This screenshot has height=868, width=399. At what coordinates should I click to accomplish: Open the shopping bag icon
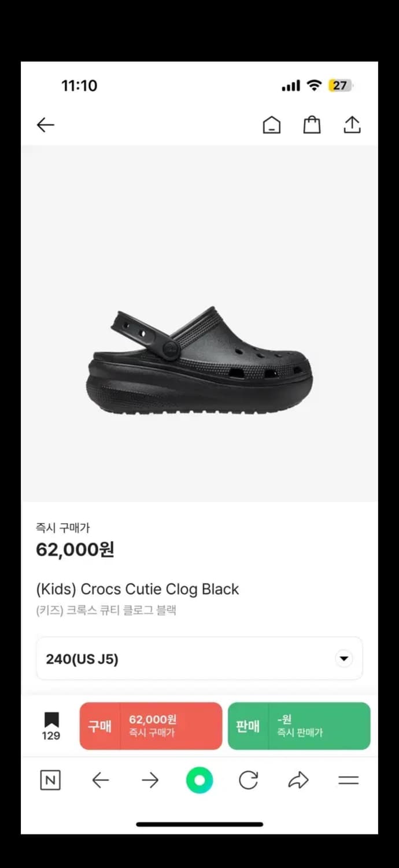click(x=312, y=125)
